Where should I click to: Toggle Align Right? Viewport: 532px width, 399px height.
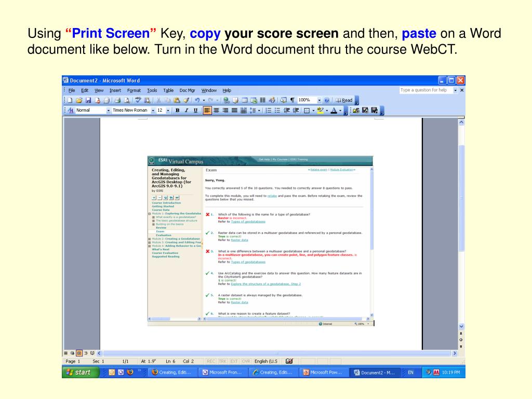coord(225,110)
